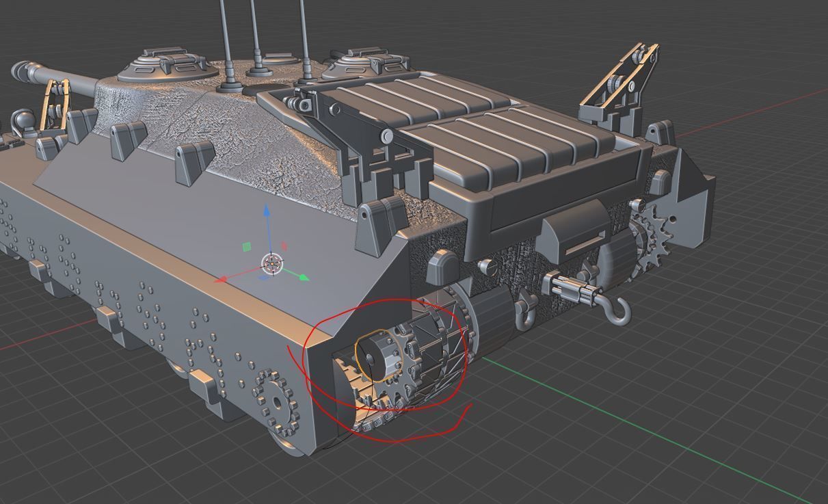
Task: Click the blue Z-axis arrow of the move gizmo
Action: pyautogui.click(x=267, y=212)
